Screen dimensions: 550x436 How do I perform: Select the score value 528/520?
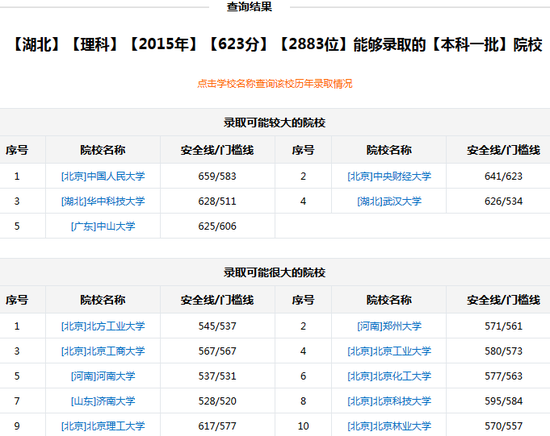(x=217, y=401)
